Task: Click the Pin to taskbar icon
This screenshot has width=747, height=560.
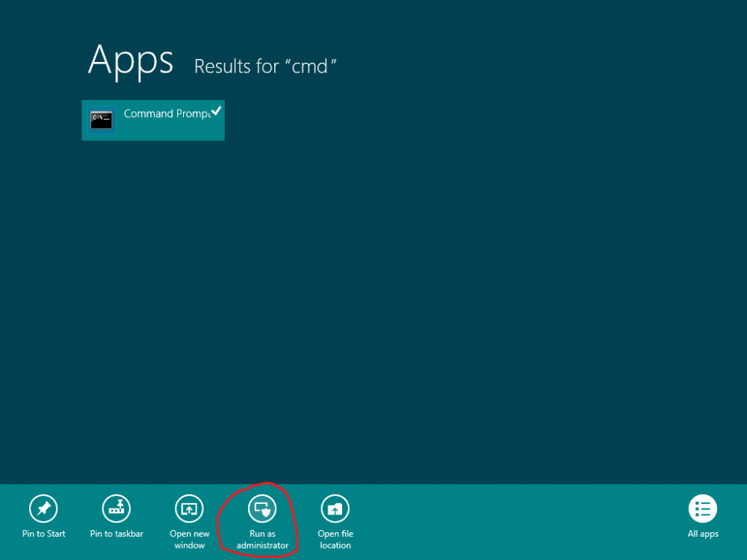Action: click(x=117, y=508)
